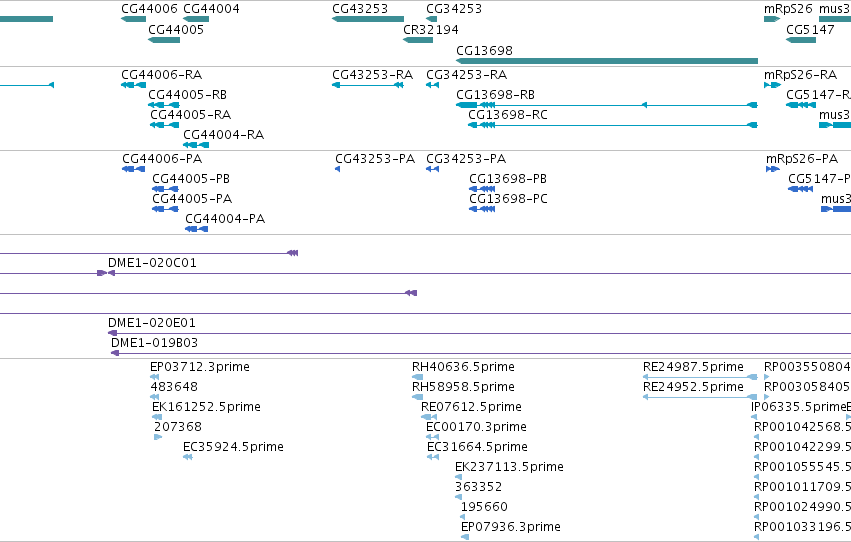This screenshot has height=542, width=851.
Task: Select the CG44005 gene feature
Action: (x=164, y=40)
